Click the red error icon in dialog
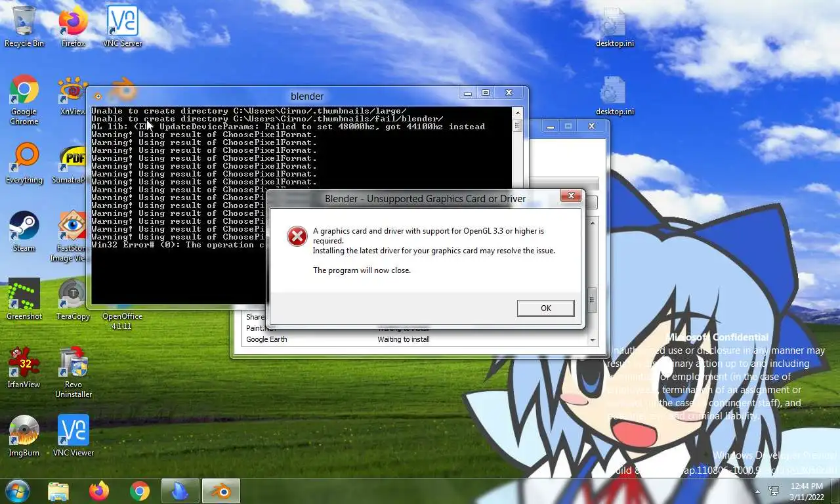Viewport: 840px width, 504px height. click(297, 236)
